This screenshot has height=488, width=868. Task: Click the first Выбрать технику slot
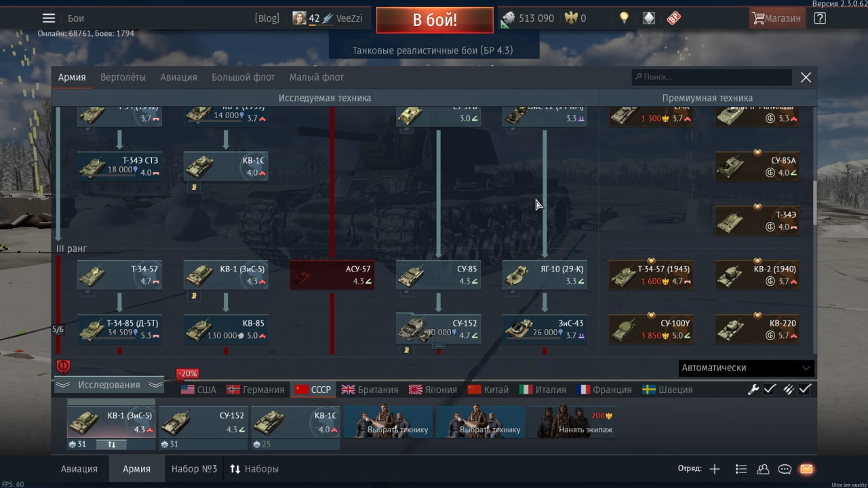click(389, 423)
